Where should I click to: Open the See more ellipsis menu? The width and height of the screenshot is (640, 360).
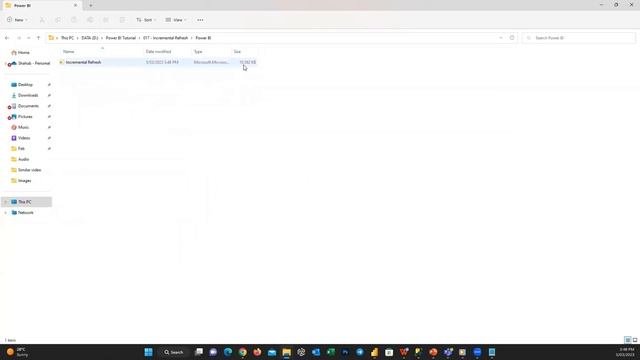click(x=200, y=20)
